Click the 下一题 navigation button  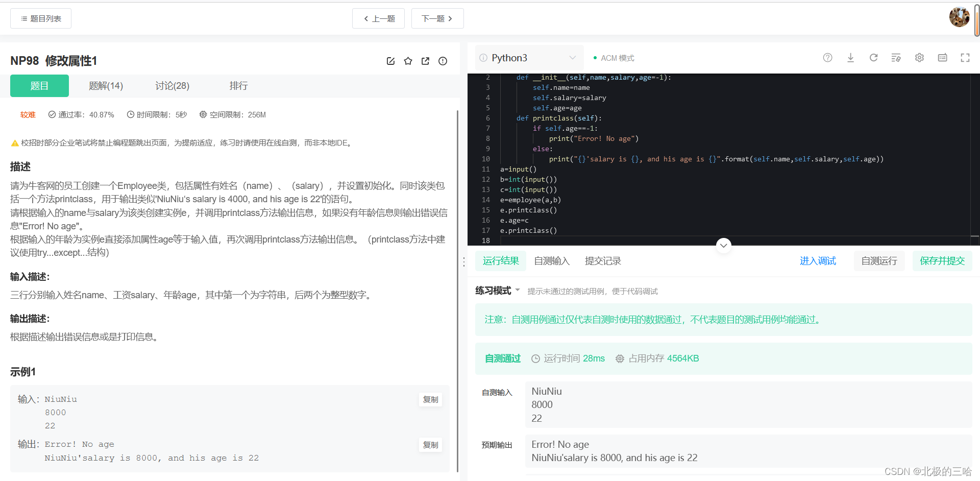(437, 18)
